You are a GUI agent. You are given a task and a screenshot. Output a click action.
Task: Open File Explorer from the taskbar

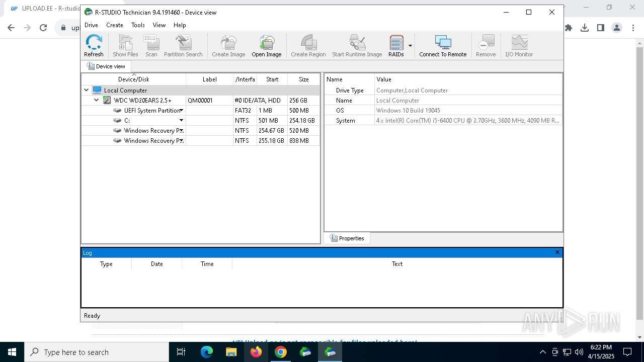[x=231, y=352]
